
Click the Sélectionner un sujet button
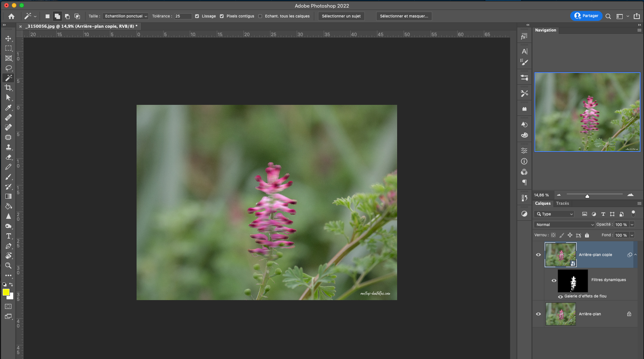[x=341, y=16]
